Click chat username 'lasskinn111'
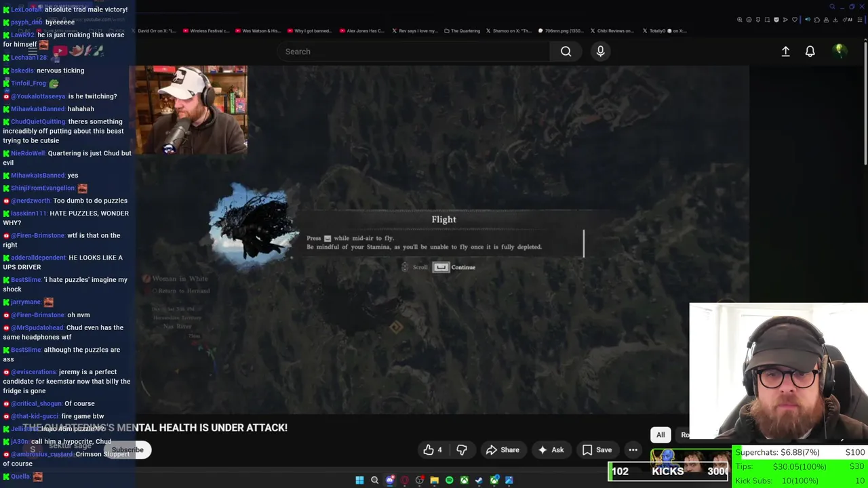 pos(28,213)
